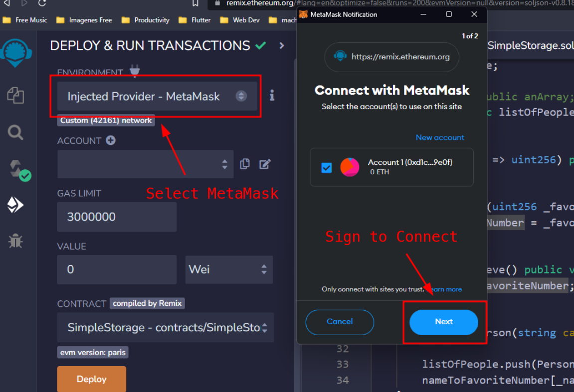
Task: Click Custom (42161) network badge
Action: click(106, 121)
